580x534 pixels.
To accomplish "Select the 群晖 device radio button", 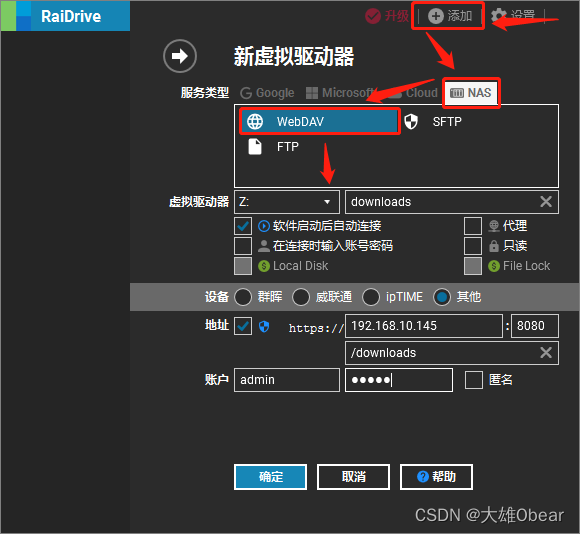I will pos(243,297).
